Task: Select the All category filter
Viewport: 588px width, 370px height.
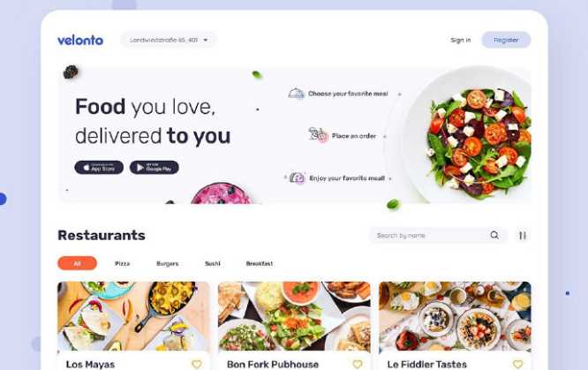Action: click(77, 263)
